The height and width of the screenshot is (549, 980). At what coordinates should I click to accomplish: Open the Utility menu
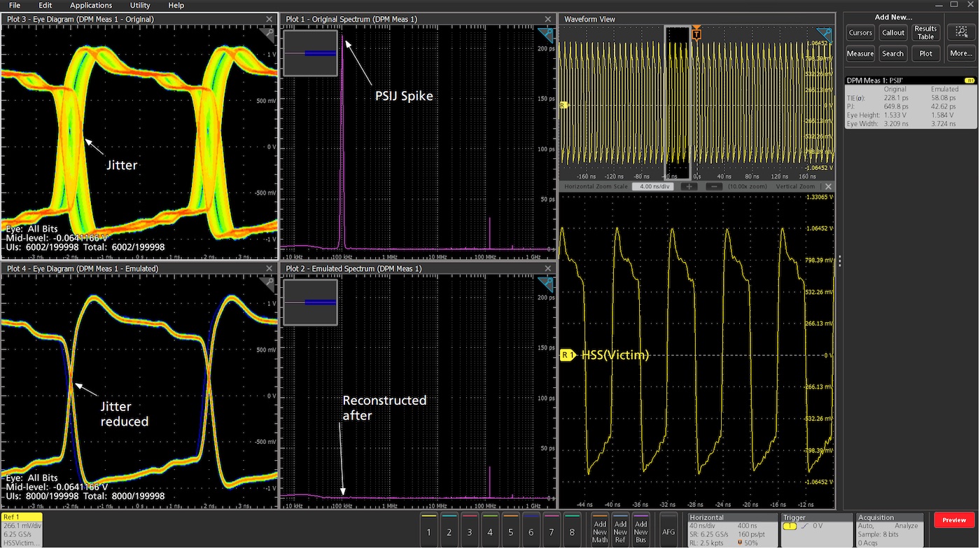coord(139,5)
